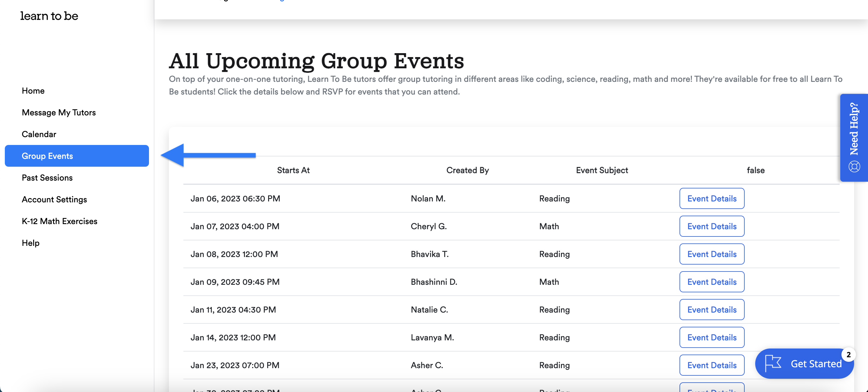Click the Starts At column header
The height and width of the screenshot is (392, 868).
(x=293, y=170)
